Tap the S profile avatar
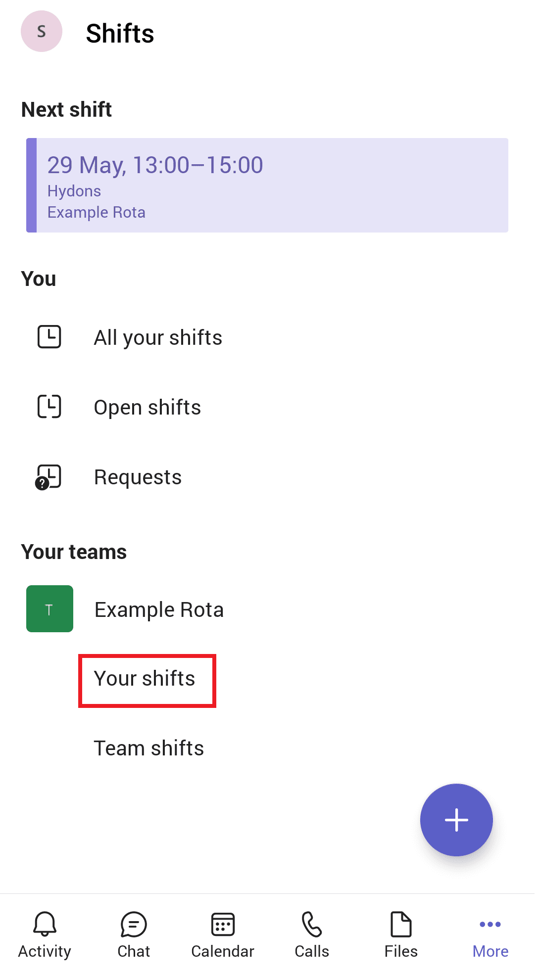Image resolution: width=540 pixels, height=980 pixels. tap(42, 31)
